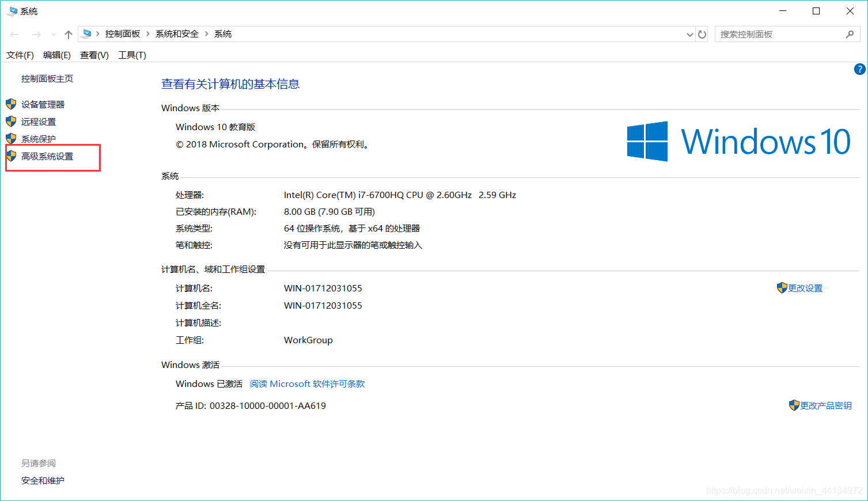Viewport: 868px width, 501px height.
Task: Click 更改设置 link
Action: (x=805, y=289)
